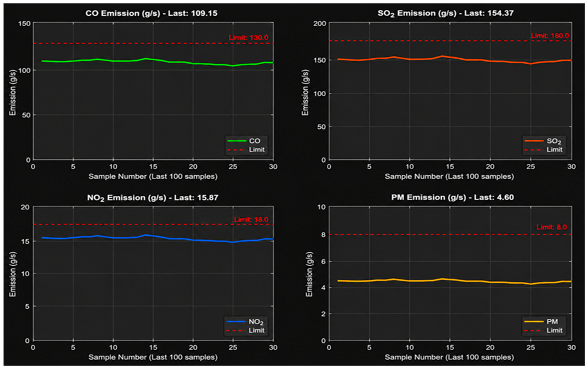The height and width of the screenshot is (369, 588).
Task: Click the 8 y-axis tick in PM chart
Action: pyautogui.click(x=323, y=235)
